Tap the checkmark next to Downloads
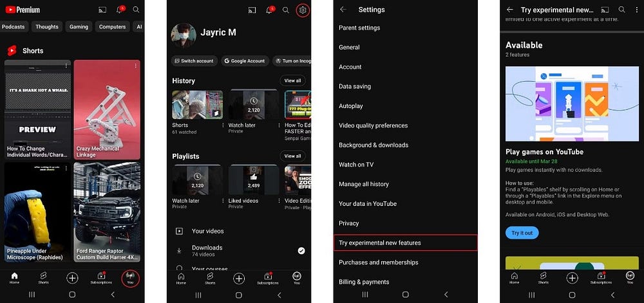This screenshot has height=303, width=644. (301, 250)
